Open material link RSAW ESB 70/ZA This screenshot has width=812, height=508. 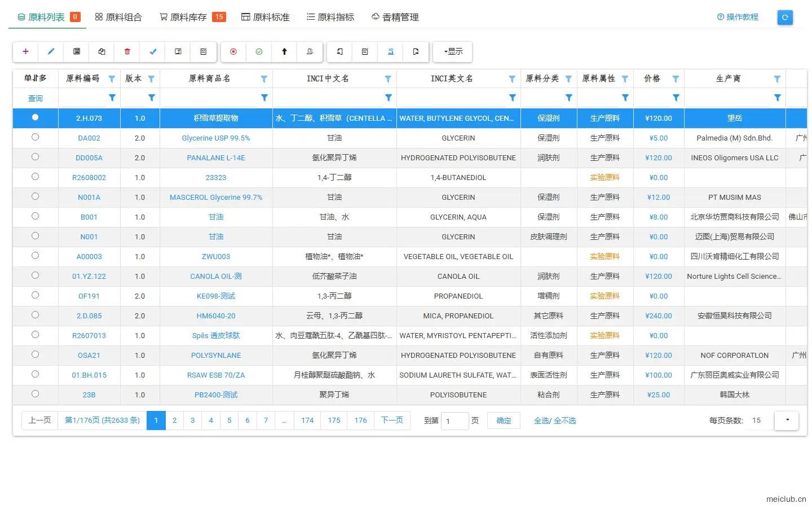coord(216,375)
